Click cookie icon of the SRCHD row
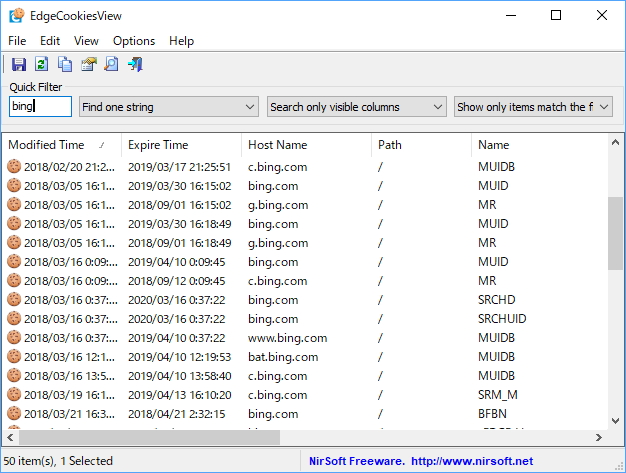The width and height of the screenshot is (626, 473). click(14, 299)
